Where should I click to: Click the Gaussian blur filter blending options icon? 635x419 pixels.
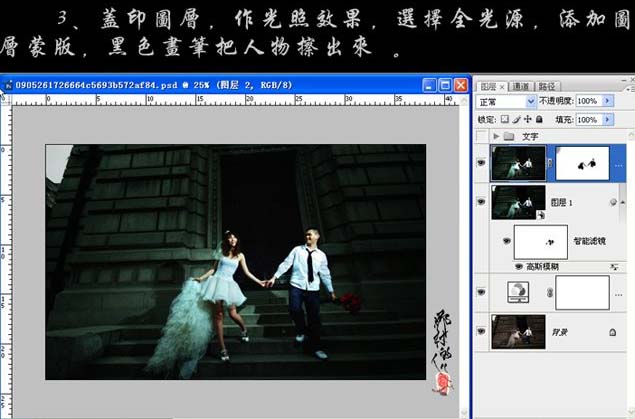614,267
